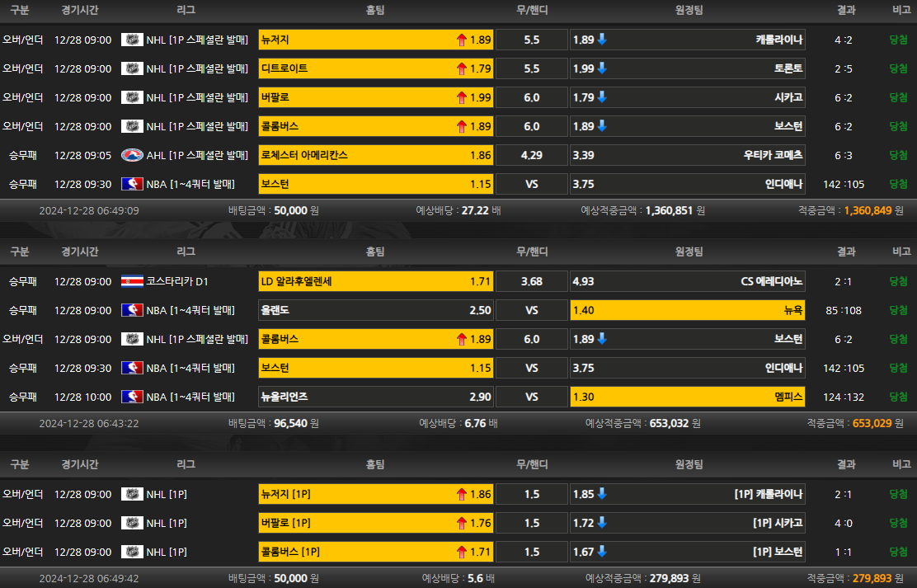
Task: Click the 토론토 1.99 away cell
Action: coord(688,68)
